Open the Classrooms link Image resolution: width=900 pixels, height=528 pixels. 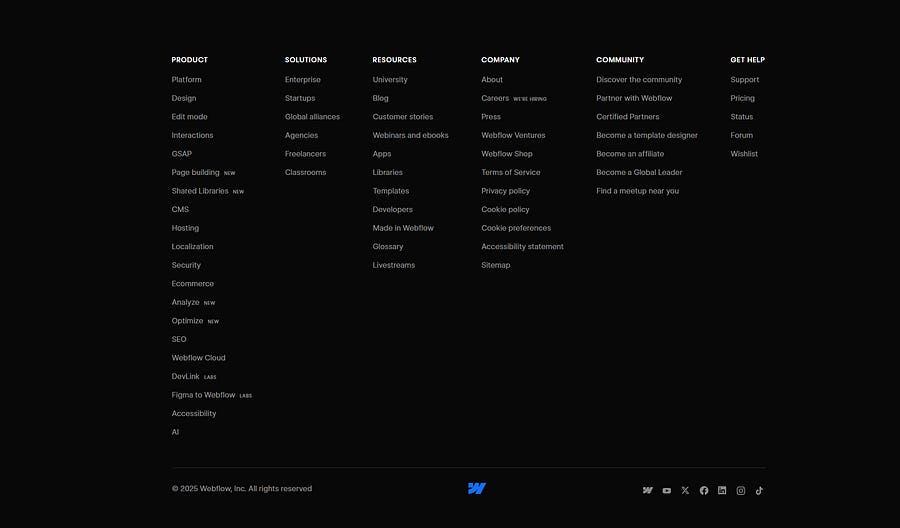pos(305,172)
